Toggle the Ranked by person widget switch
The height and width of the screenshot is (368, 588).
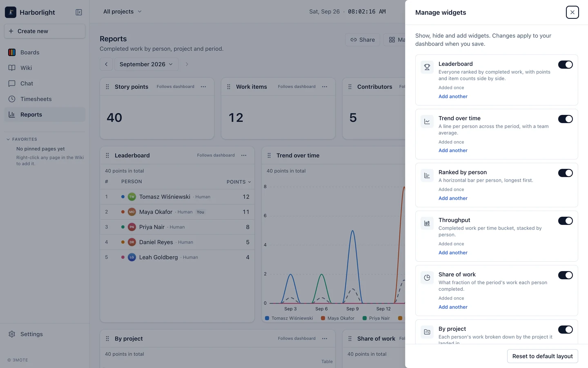click(566, 173)
